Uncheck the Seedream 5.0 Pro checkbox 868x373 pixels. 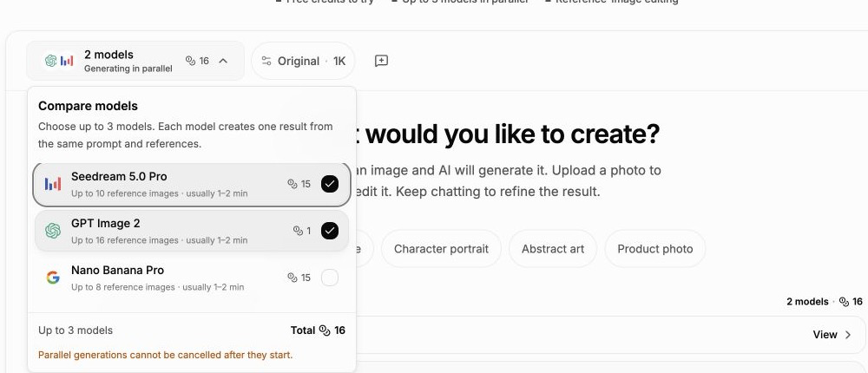coord(329,184)
